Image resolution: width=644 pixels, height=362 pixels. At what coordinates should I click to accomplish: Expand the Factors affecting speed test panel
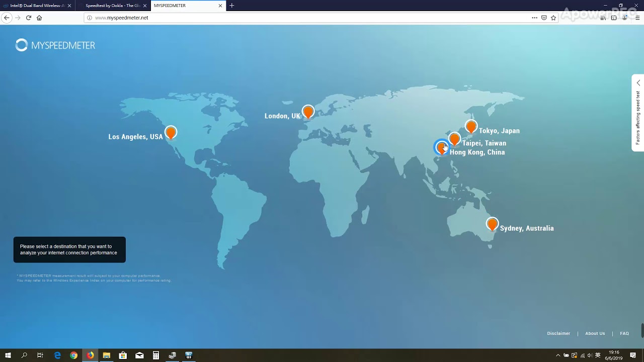tap(638, 113)
